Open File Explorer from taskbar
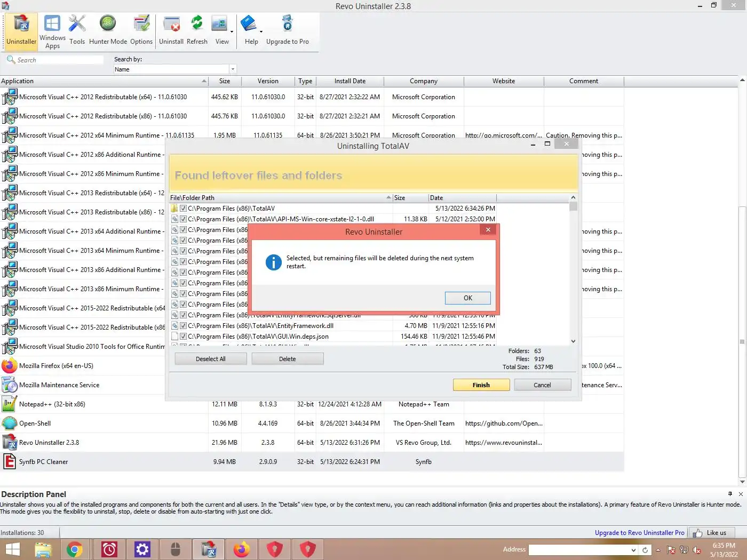The height and width of the screenshot is (560, 747). [43, 549]
